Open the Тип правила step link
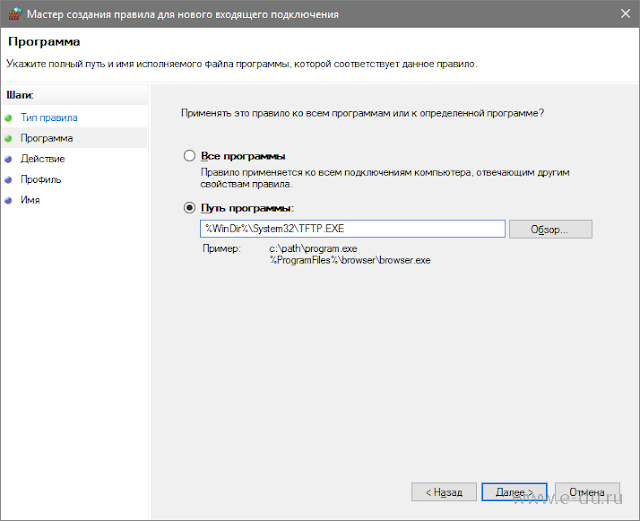Image resolution: width=640 pixels, height=521 pixels. point(49,118)
